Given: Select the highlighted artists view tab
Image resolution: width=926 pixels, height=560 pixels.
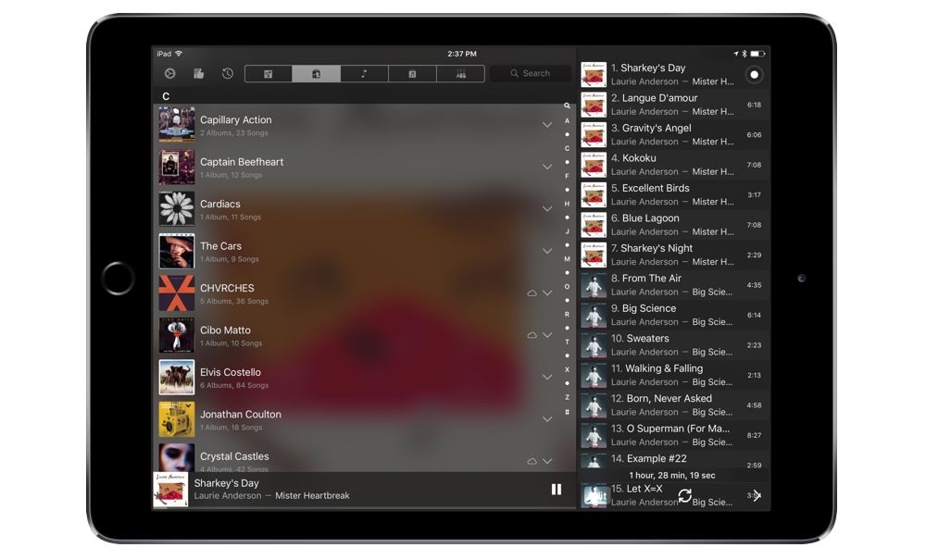Looking at the screenshot, I should click(x=316, y=74).
